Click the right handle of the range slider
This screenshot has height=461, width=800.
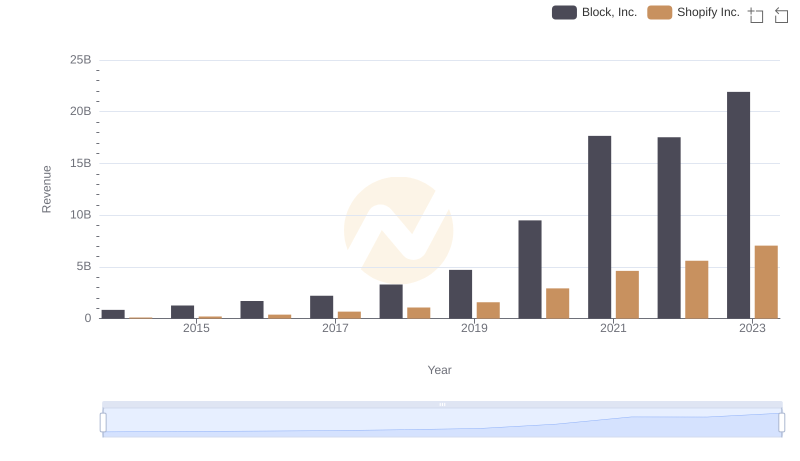[781, 423]
